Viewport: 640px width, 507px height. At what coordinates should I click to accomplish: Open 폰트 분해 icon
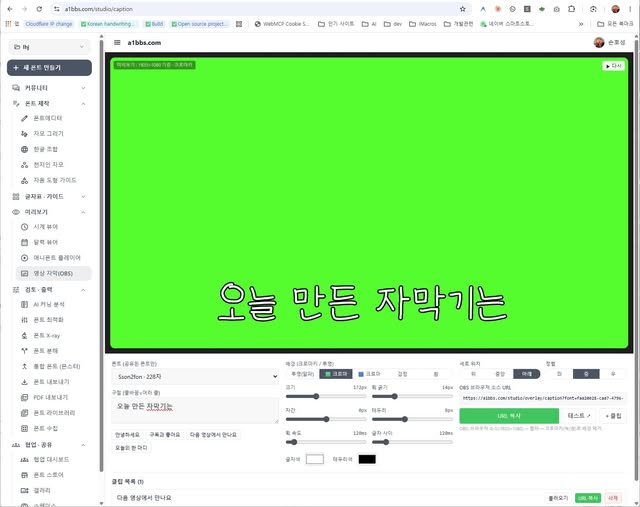(x=24, y=351)
